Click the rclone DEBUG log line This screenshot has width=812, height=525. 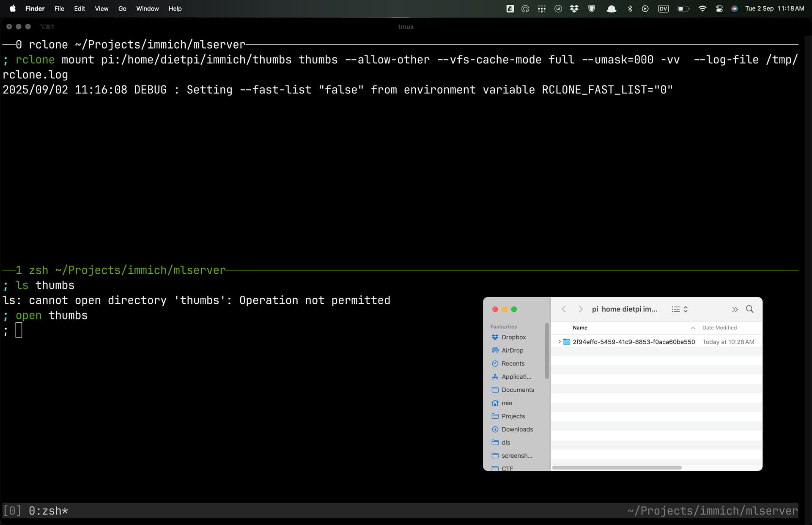pos(338,90)
